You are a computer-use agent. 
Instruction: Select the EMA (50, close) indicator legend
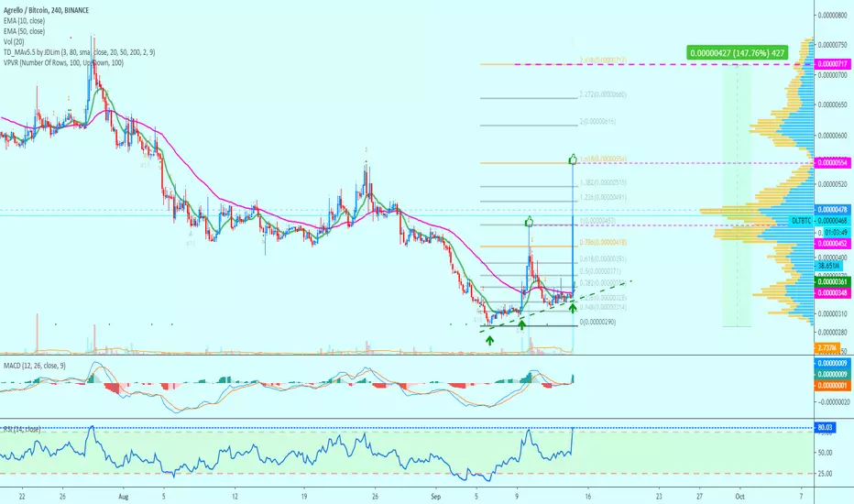click(24, 31)
